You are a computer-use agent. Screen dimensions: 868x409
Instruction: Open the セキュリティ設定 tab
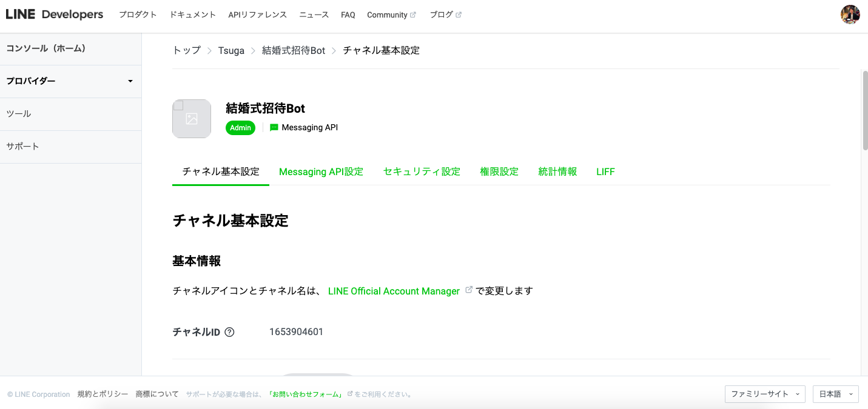point(422,171)
